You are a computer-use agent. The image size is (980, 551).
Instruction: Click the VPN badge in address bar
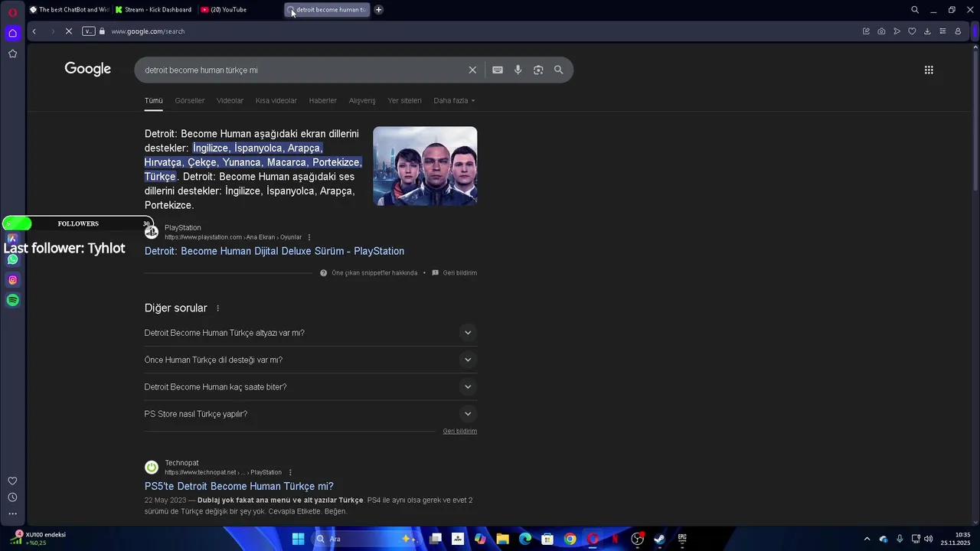[x=88, y=31]
